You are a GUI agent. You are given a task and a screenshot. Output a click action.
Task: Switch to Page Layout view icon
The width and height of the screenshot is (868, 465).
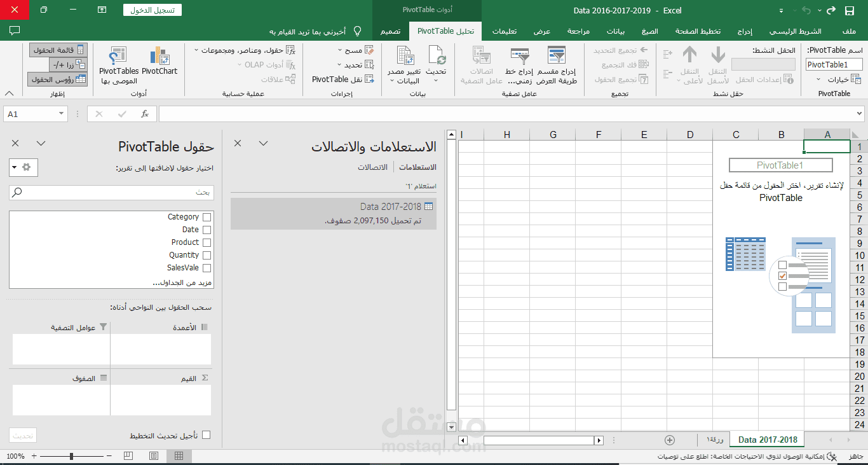tap(154, 456)
